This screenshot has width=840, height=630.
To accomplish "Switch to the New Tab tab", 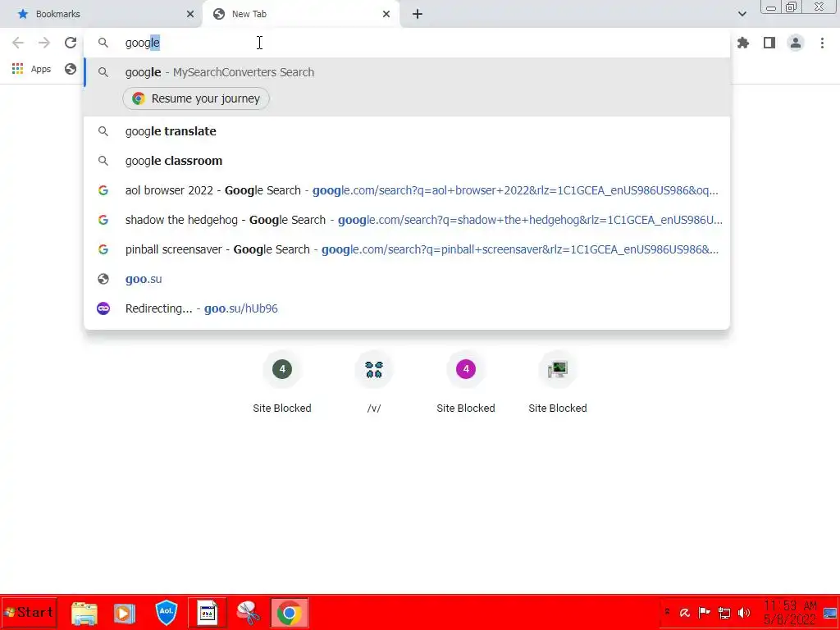I will pyautogui.click(x=300, y=15).
